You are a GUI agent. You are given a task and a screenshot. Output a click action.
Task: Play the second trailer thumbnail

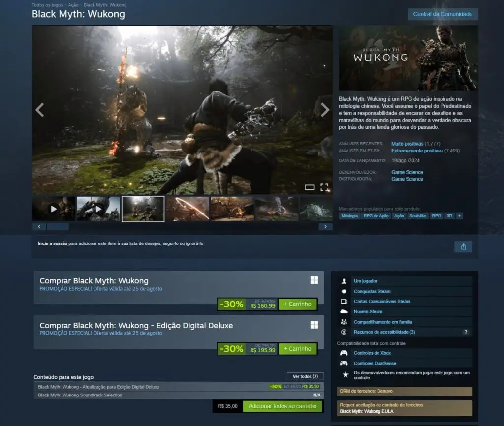tap(98, 209)
